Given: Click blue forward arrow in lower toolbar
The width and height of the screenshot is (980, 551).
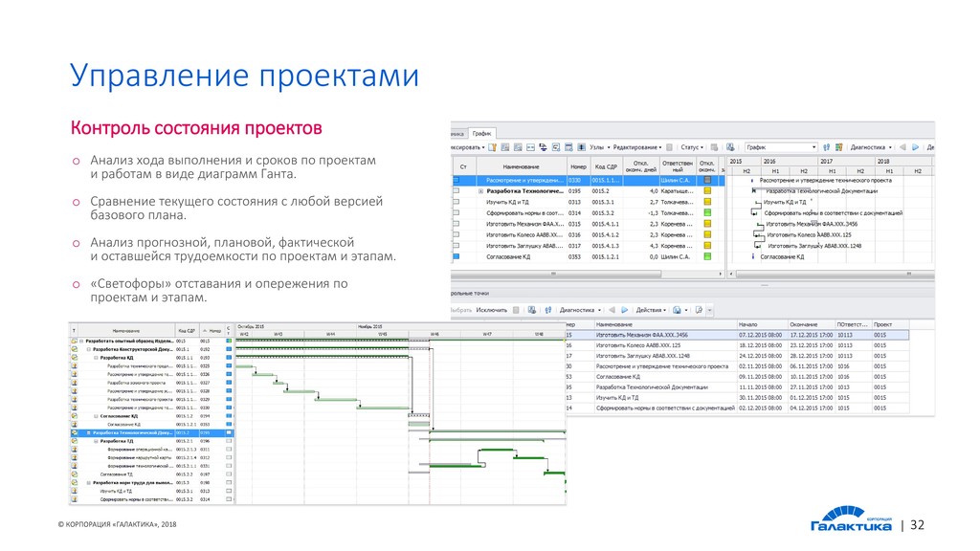Looking at the screenshot, I should click(624, 310).
